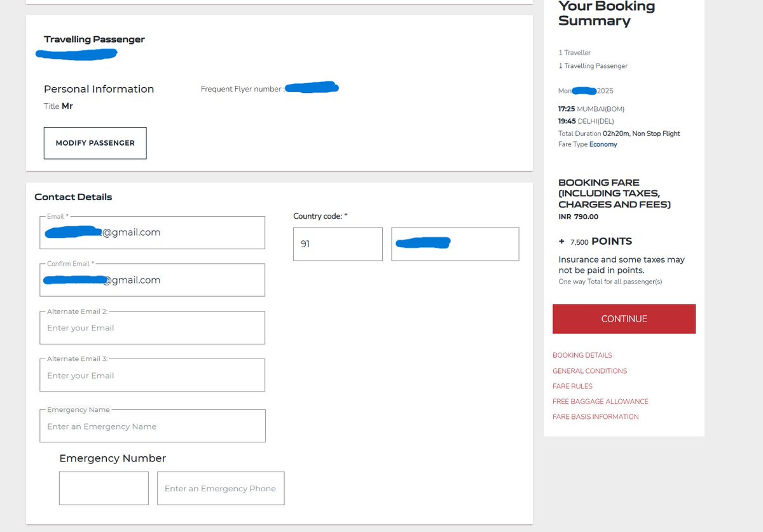Open the FARE BASIS INFORMATION link
763x532 pixels.
coord(596,416)
